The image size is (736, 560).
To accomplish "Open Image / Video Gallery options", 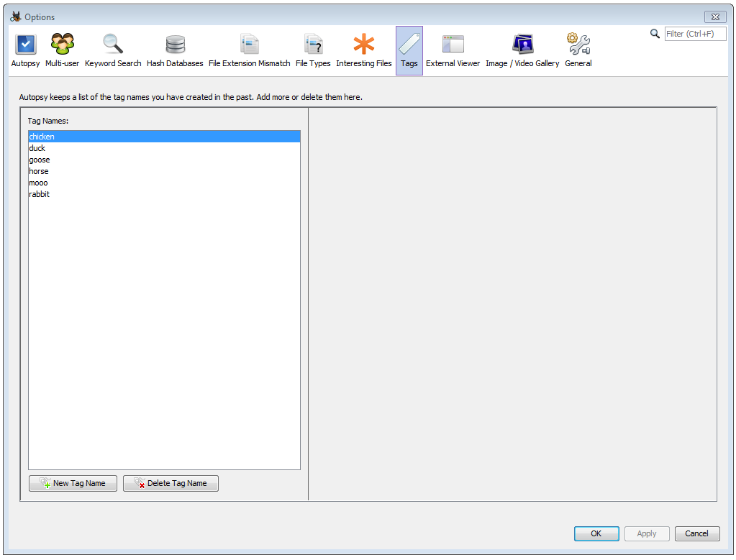I will coord(522,51).
